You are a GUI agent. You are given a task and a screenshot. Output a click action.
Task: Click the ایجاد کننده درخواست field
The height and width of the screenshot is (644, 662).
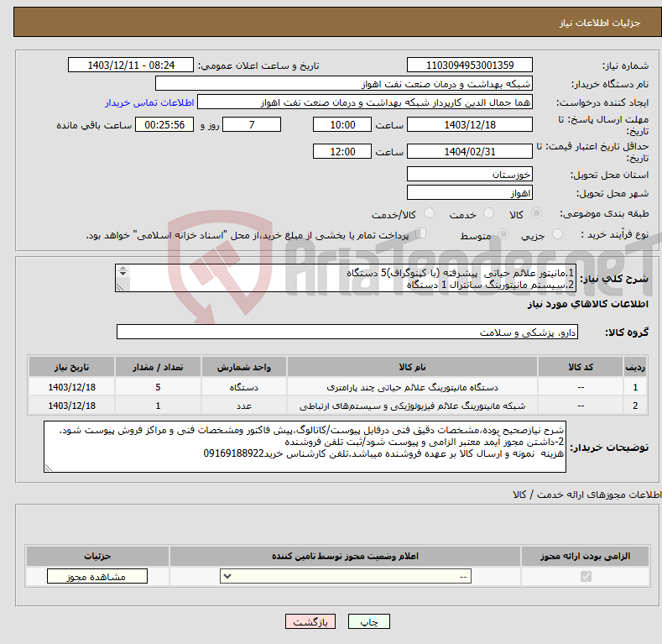coord(365,102)
